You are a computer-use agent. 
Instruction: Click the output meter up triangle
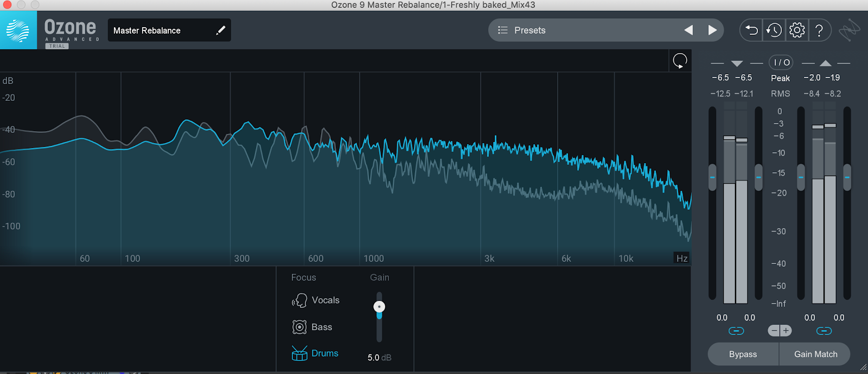click(825, 63)
